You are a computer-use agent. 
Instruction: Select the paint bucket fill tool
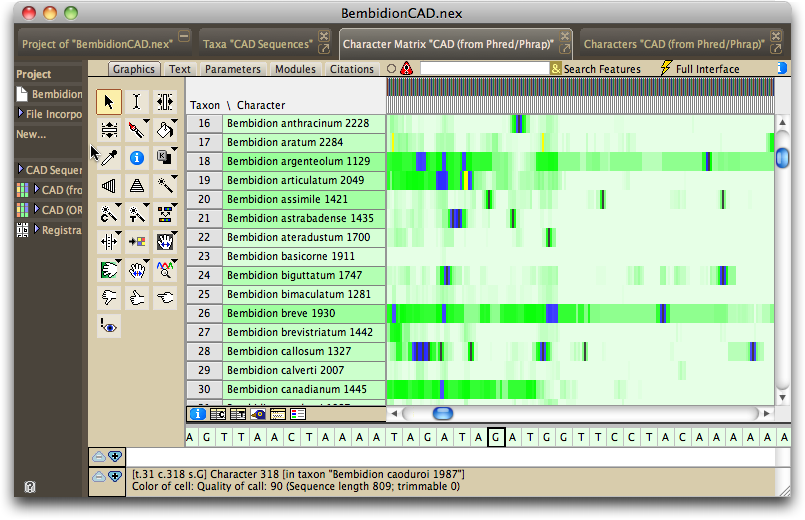tap(165, 130)
